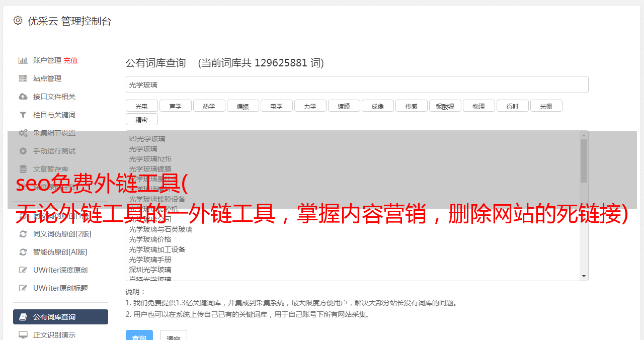Click the edit icon for UWriter原创标题

click(23, 288)
